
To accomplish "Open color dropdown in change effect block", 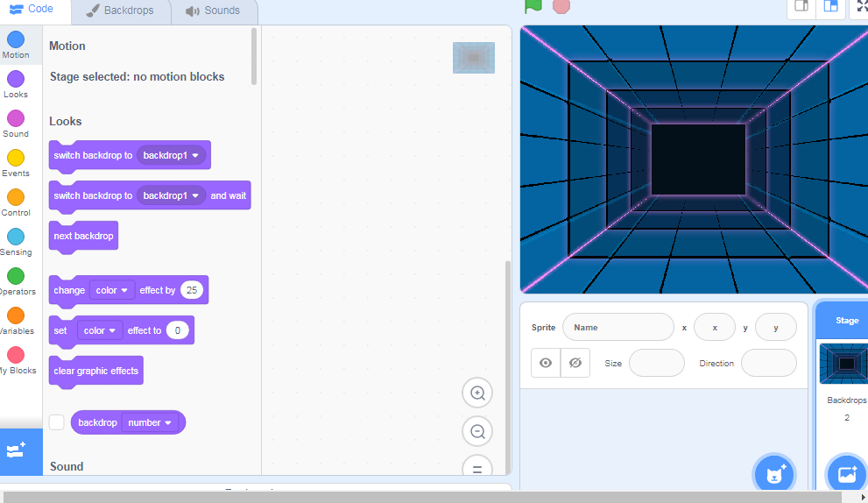I will (x=111, y=290).
